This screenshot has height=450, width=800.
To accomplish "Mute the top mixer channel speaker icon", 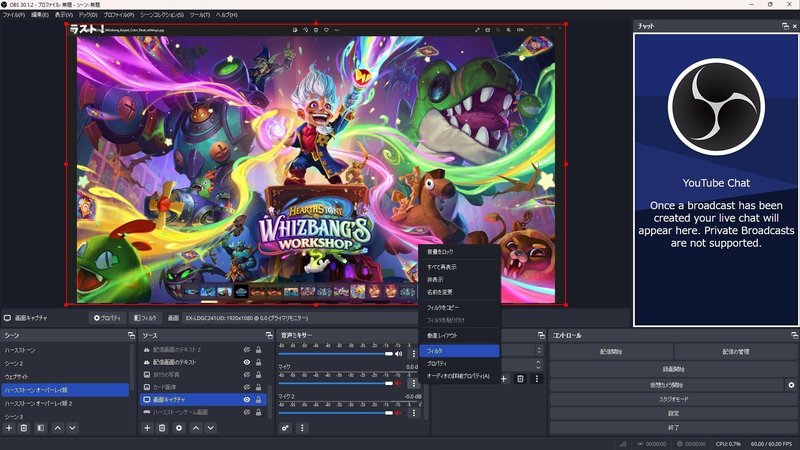I will click(x=399, y=354).
